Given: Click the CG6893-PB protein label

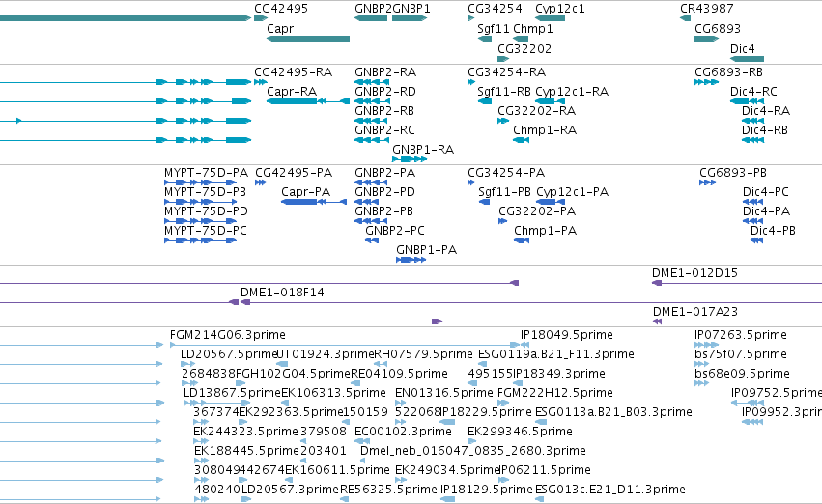Looking at the screenshot, I should [x=733, y=173].
